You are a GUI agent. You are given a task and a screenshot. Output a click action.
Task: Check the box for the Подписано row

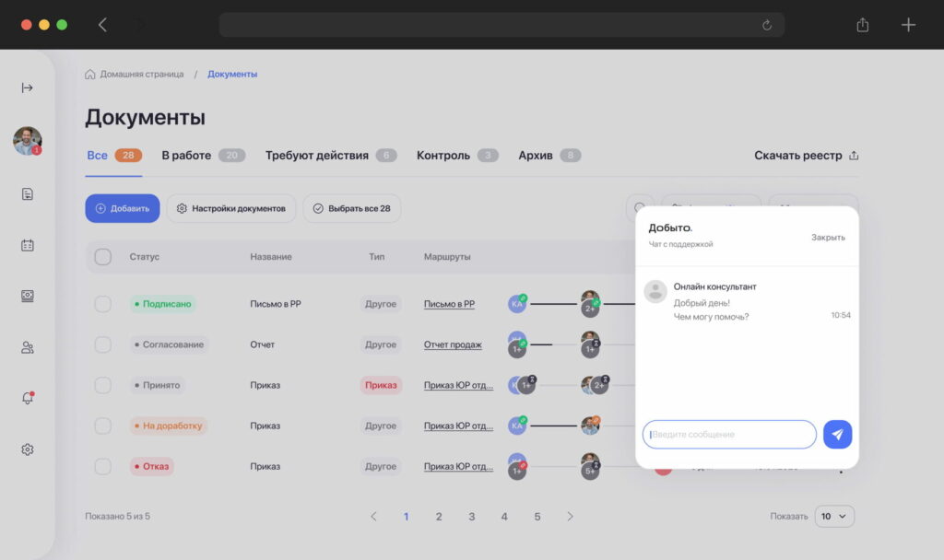[103, 304]
